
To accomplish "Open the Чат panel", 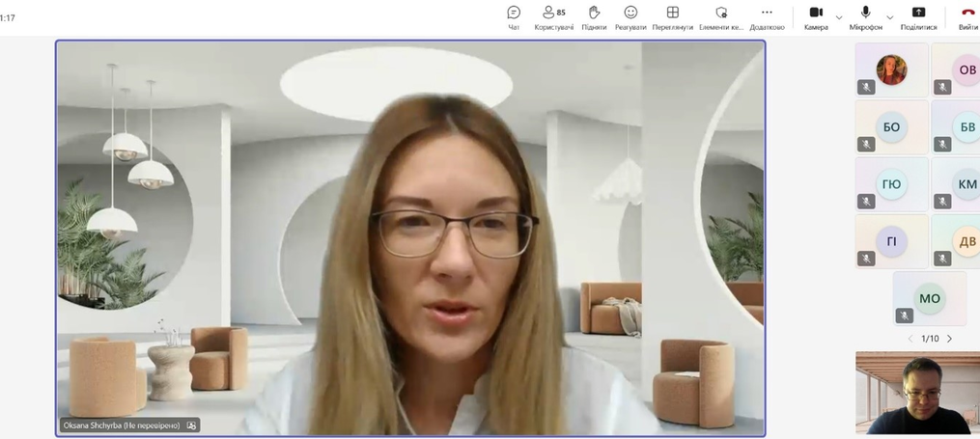I will click(x=514, y=17).
